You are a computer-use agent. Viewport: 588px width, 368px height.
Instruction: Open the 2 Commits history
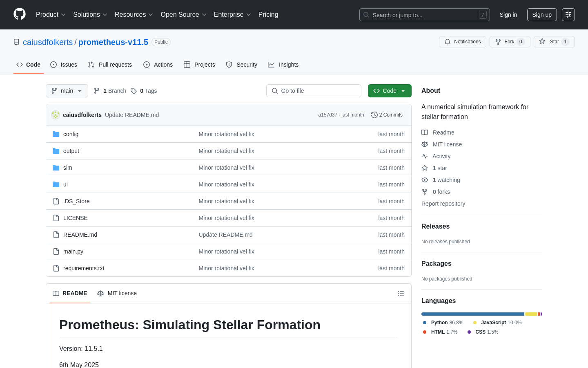coord(387,115)
